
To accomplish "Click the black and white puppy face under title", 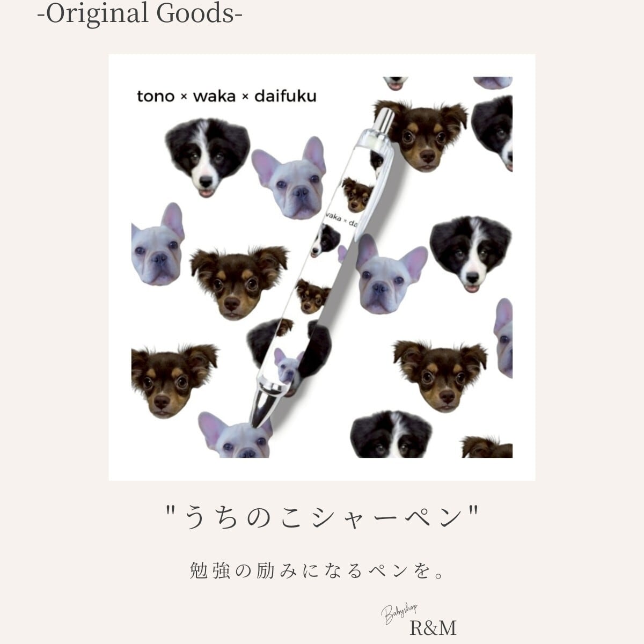I will tap(206, 157).
